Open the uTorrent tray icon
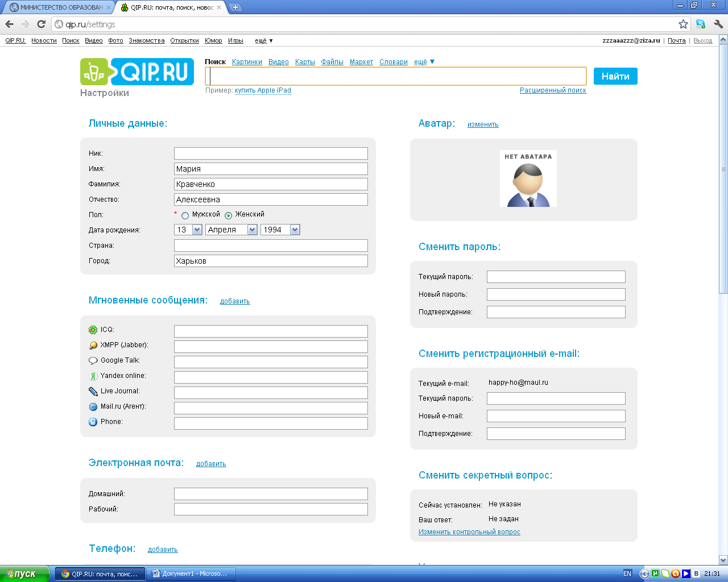The width and height of the screenshot is (728, 582). [x=655, y=573]
